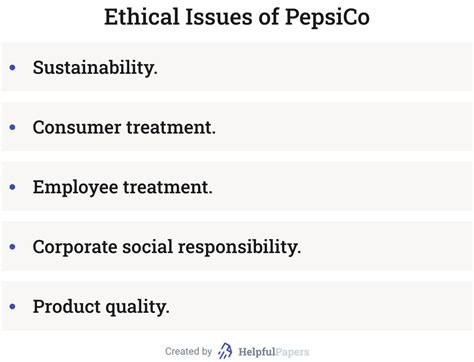The width and height of the screenshot is (474, 362).
Task: Click empty area of Product quality row
Action: [320, 306]
